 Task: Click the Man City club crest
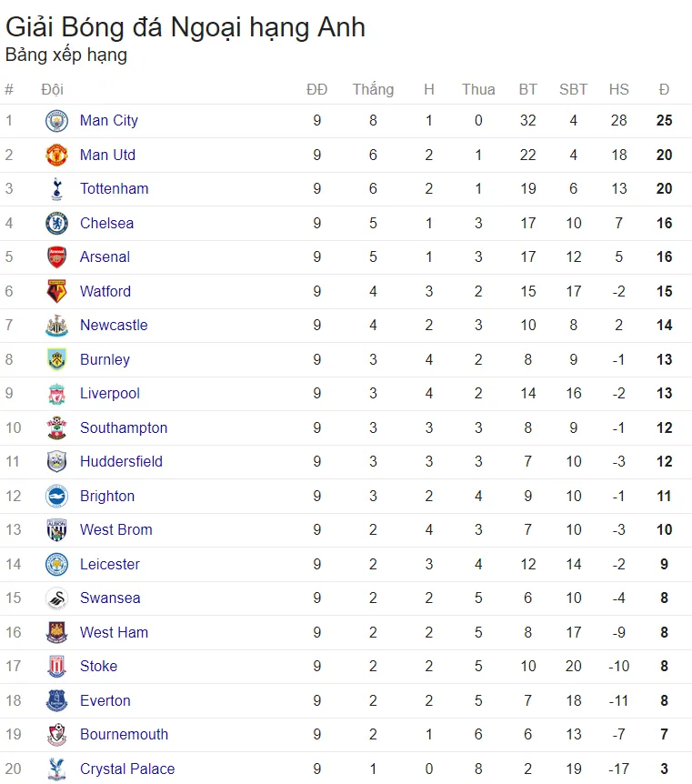[x=56, y=121]
